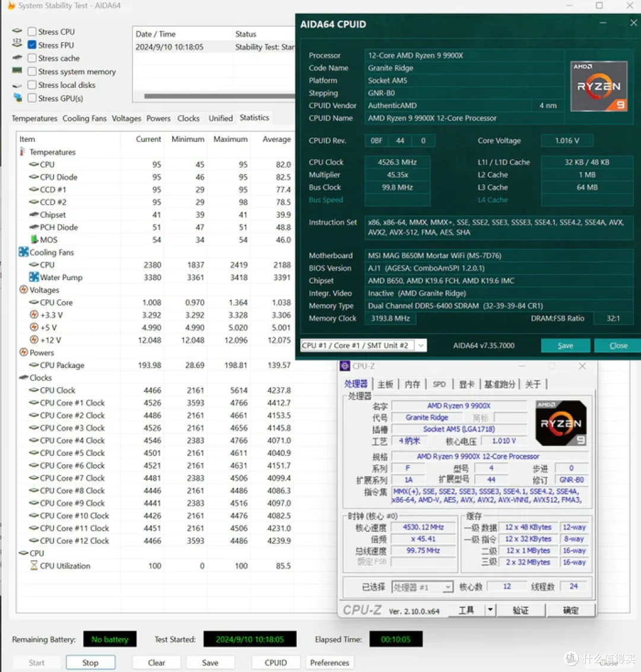Screen dimensions: 641x672
Task: Open Preferences in Stability Test
Action: point(329,663)
